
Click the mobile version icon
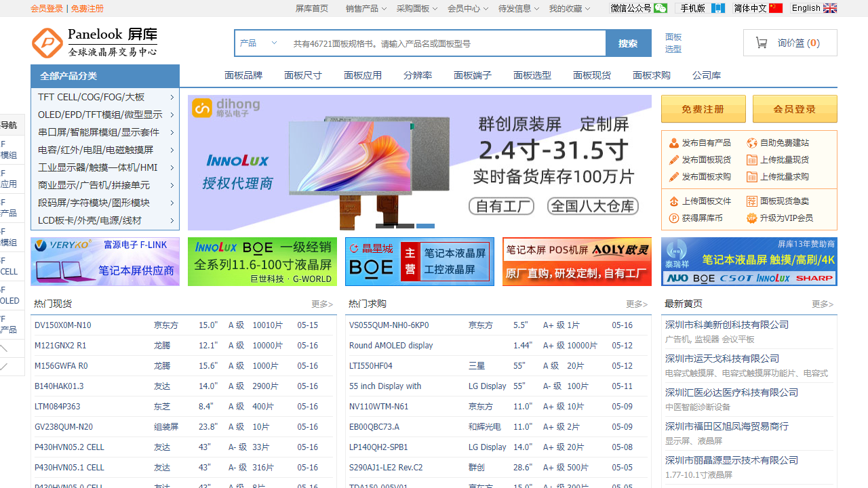(x=718, y=8)
